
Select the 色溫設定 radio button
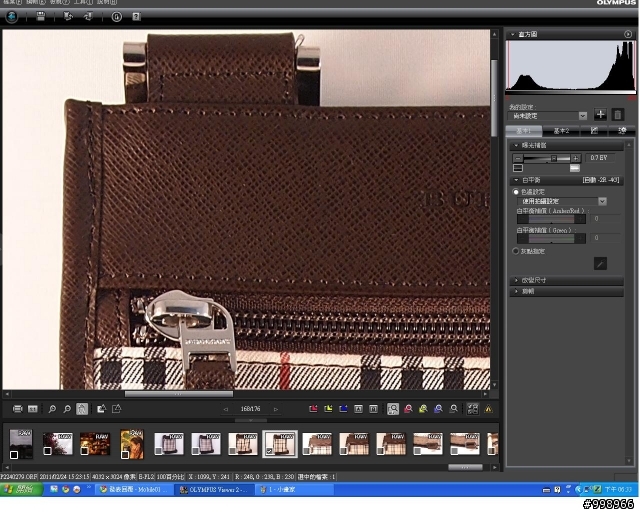(516, 191)
